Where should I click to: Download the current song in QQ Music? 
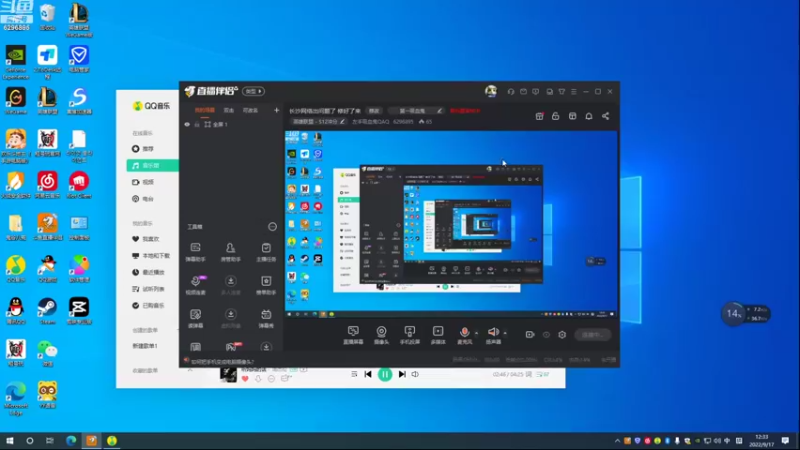[x=258, y=379]
